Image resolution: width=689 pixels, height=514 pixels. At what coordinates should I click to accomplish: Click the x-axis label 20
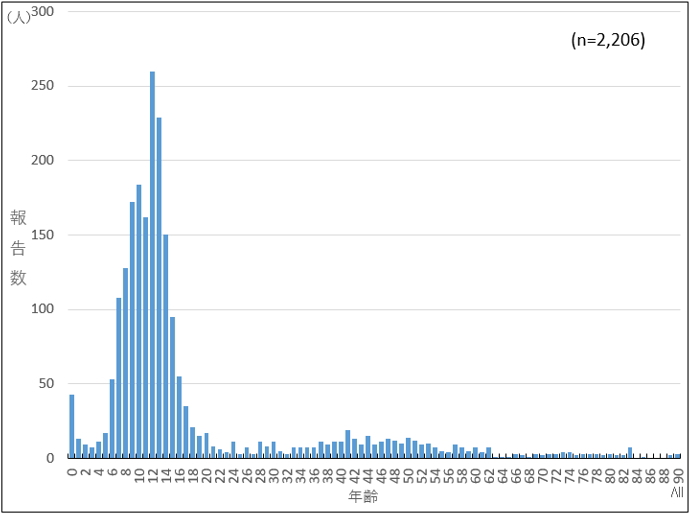207,475
